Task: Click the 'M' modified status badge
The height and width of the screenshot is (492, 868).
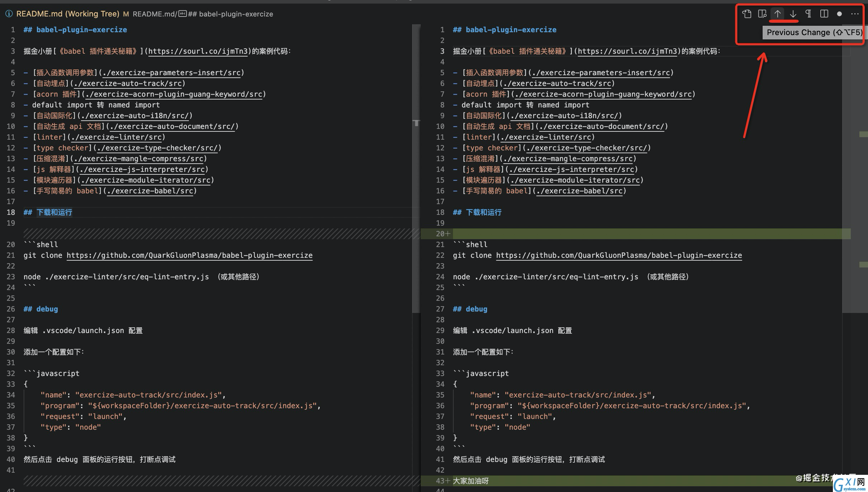Action: point(126,14)
